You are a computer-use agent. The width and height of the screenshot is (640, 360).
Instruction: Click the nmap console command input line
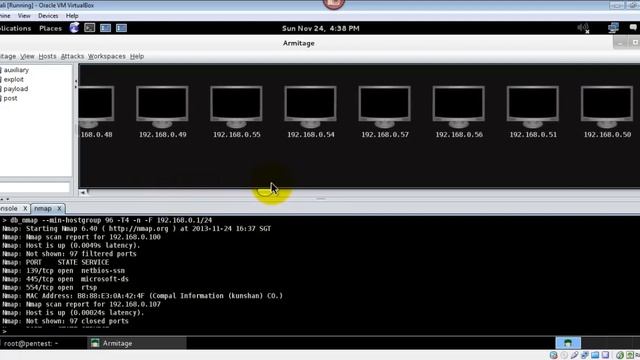click(x=320, y=331)
